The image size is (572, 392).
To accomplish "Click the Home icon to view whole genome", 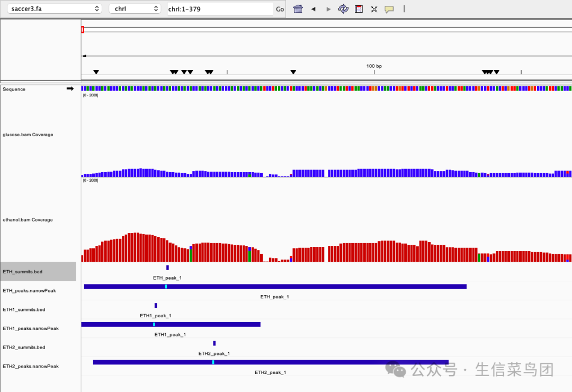I will coord(298,9).
